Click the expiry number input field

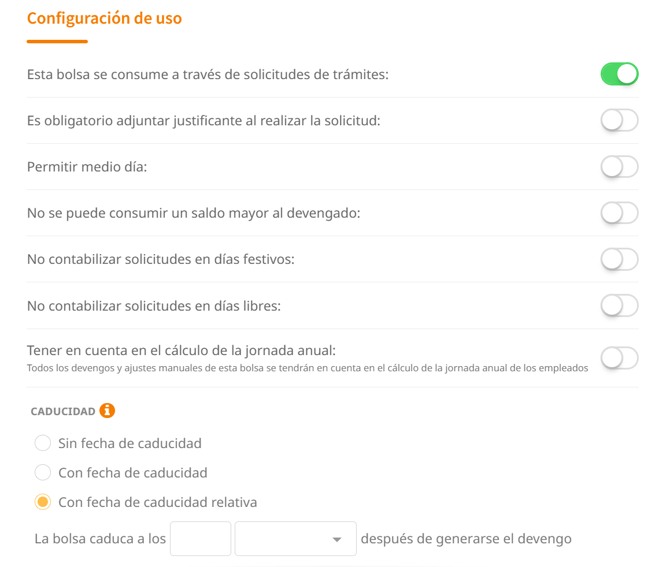tap(201, 539)
